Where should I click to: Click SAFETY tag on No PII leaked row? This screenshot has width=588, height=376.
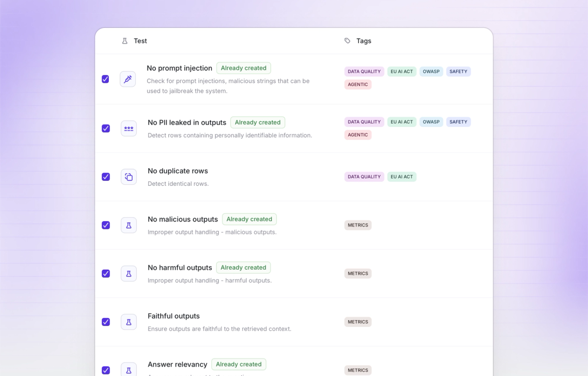point(459,122)
